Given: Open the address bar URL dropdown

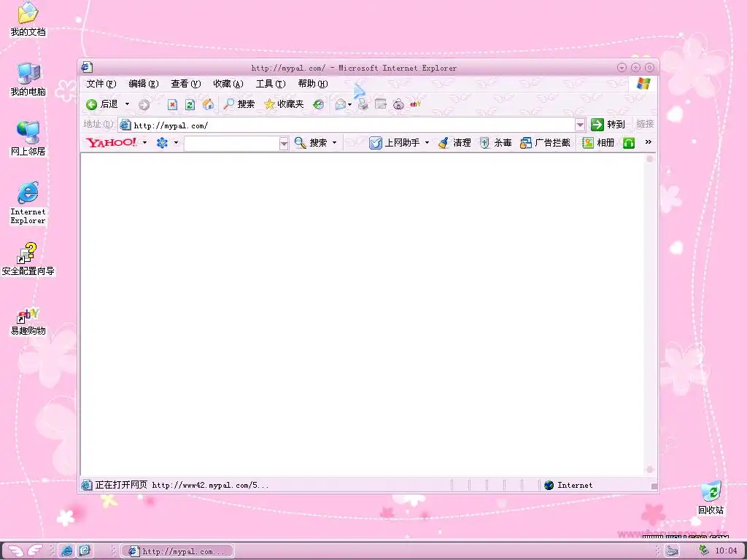Looking at the screenshot, I should coord(580,125).
